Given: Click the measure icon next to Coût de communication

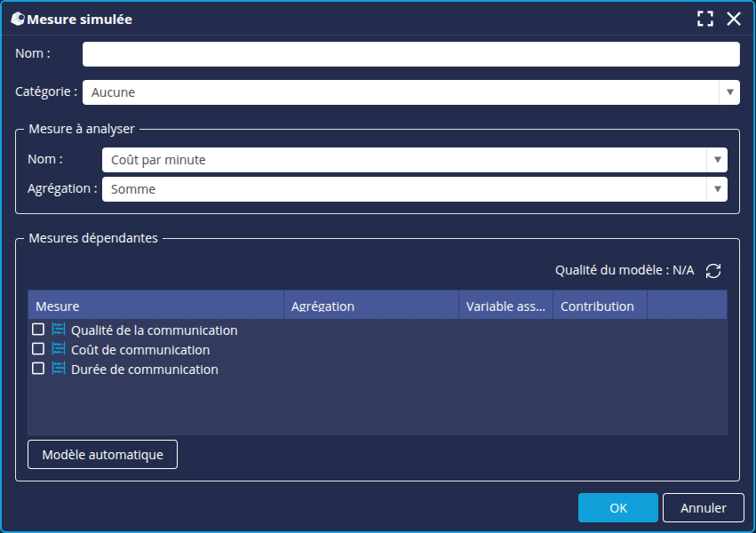Looking at the screenshot, I should click(x=58, y=349).
